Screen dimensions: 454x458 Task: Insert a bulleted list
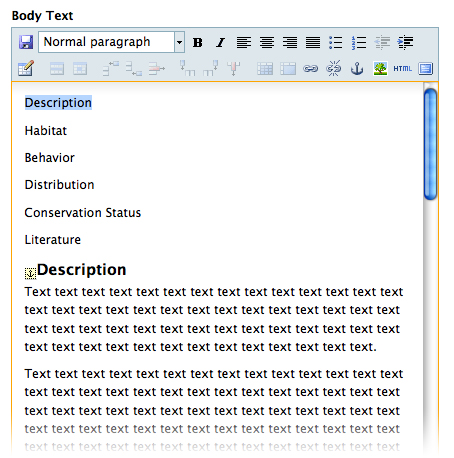click(336, 43)
